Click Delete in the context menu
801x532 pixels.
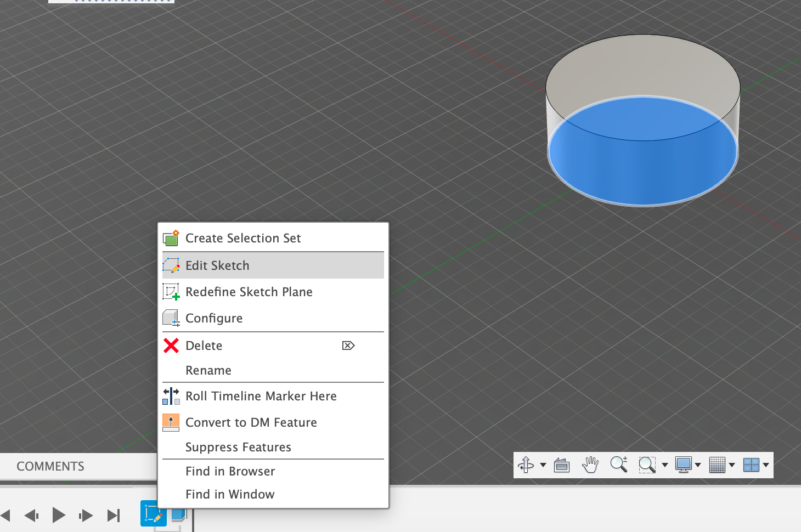[x=204, y=346]
